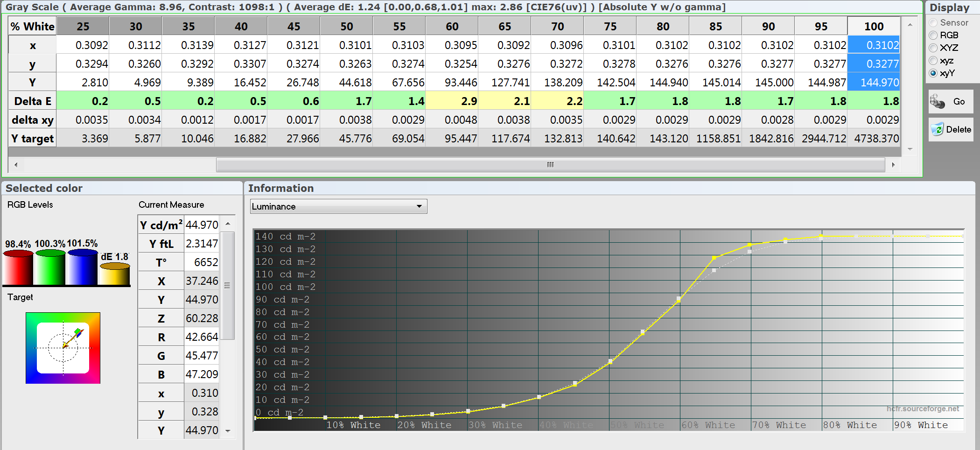
Task: Click the 70% White graph axis label
Action: pyautogui.click(x=779, y=425)
